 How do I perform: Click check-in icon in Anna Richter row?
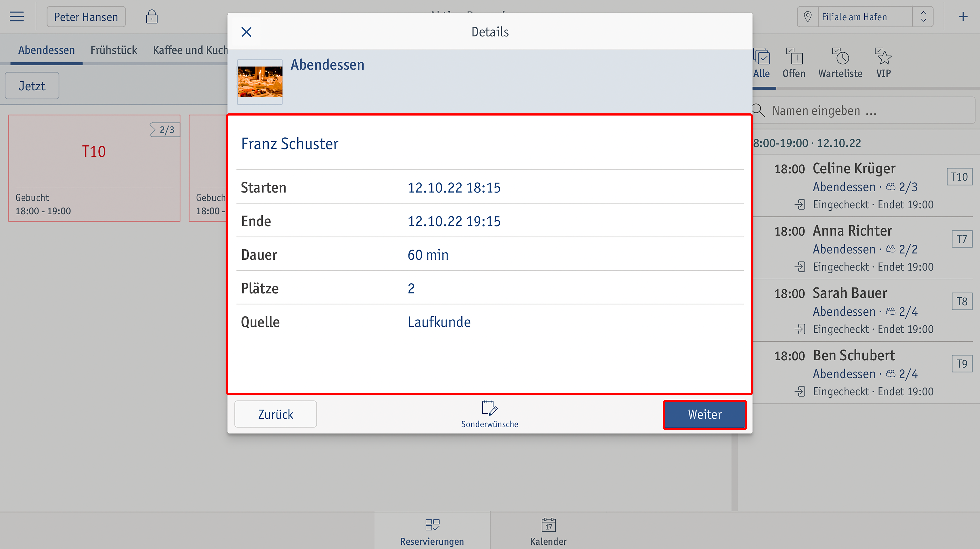[x=800, y=267]
